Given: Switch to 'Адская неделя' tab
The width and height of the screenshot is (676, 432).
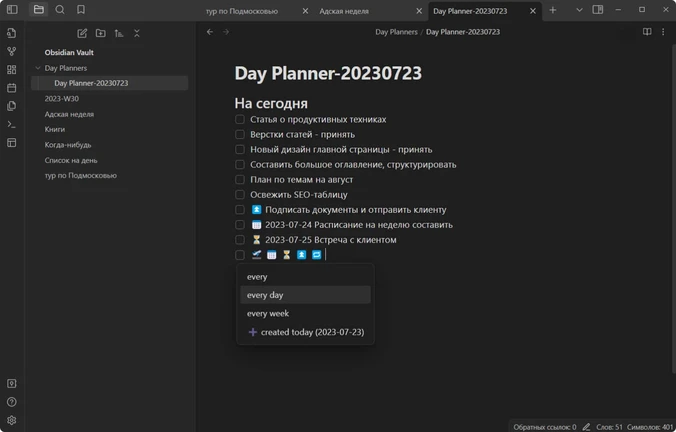Looking at the screenshot, I should pyautogui.click(x=344, y=11).
